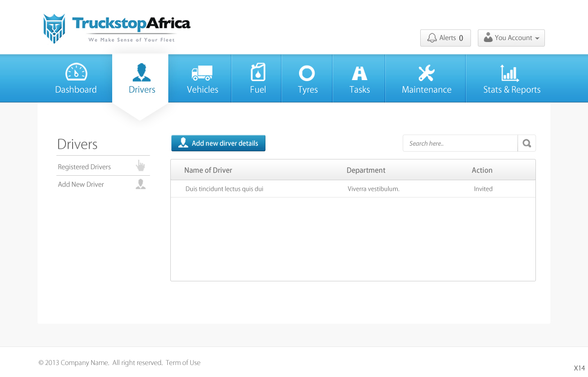Select the driver row Duis tincidunt lectus
The width and height of the screenshot is (588, 377).
[x=224, y=189]
